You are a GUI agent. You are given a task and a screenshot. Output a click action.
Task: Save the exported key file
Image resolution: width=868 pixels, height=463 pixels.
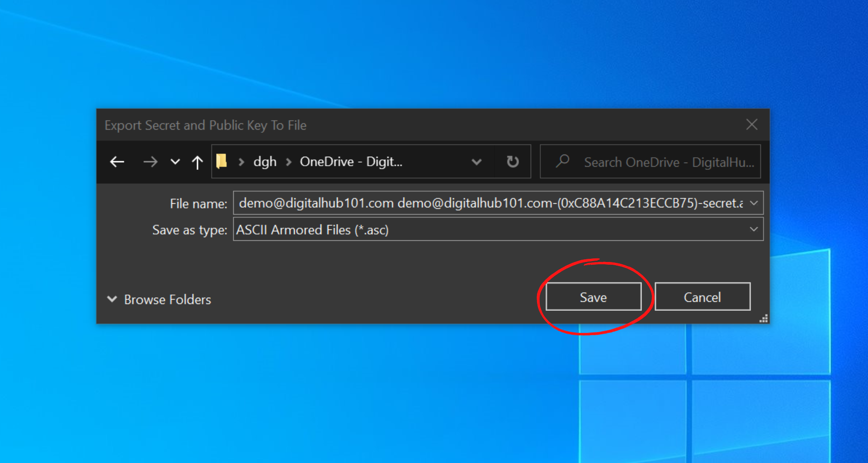(593, 297)
